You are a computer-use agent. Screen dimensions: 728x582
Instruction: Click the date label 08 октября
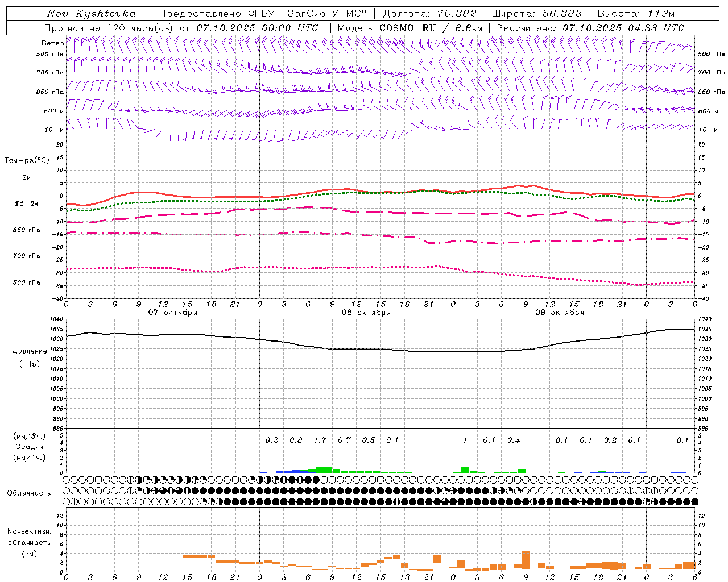pyautogui.click(x=366, y=313)
